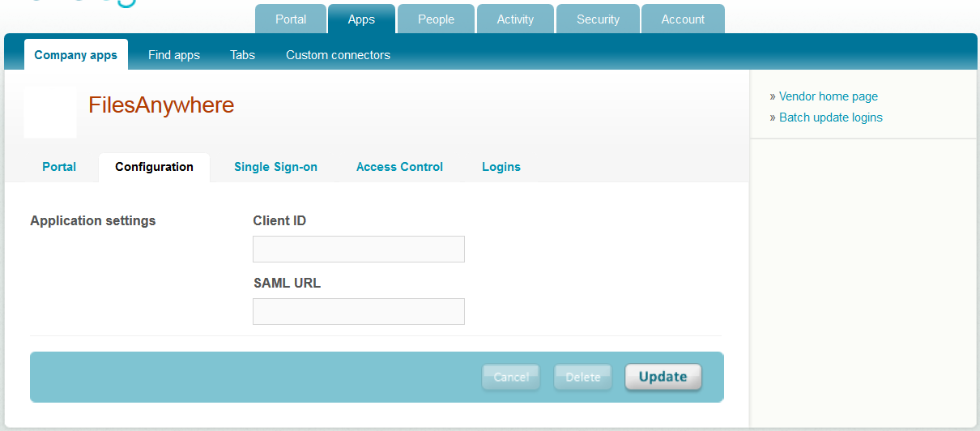Switch to the app's Portal settings tab
The height and width of the screenshot is (431, 980).
[59, 167]
